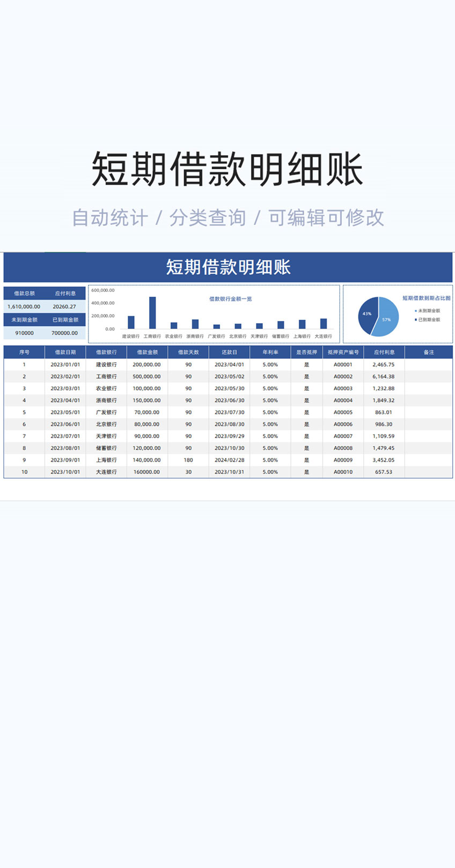Click the 工商银行 cell in the table

click(106, 376)
